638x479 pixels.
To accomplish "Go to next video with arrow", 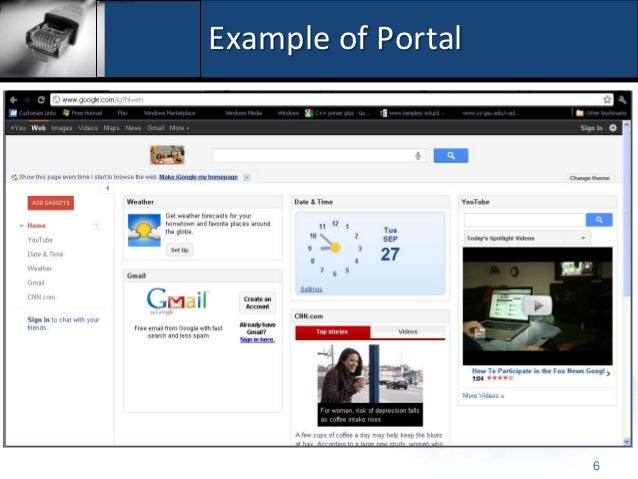I will (x=608, y=373).
